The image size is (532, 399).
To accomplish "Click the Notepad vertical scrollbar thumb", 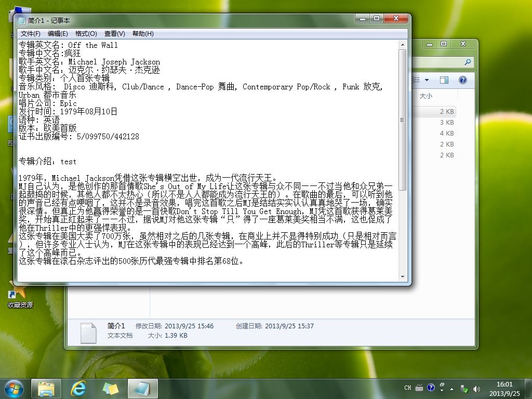I will [403, 120].
